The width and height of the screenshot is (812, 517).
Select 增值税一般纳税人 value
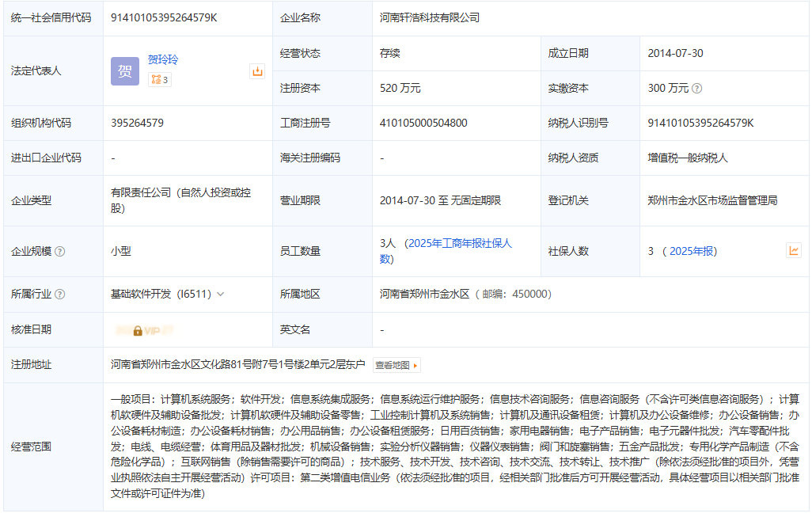click(688, 158)
